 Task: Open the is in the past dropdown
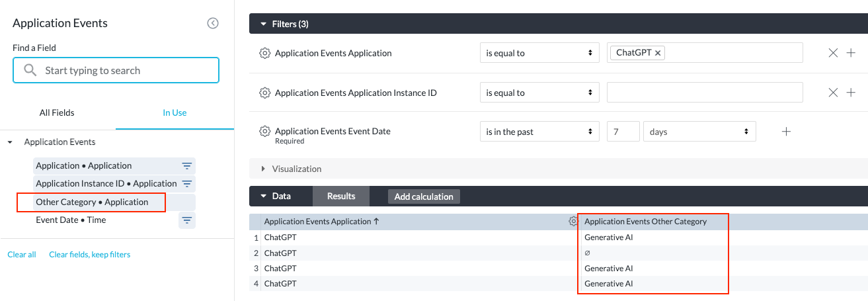click(x=539, y=132)
